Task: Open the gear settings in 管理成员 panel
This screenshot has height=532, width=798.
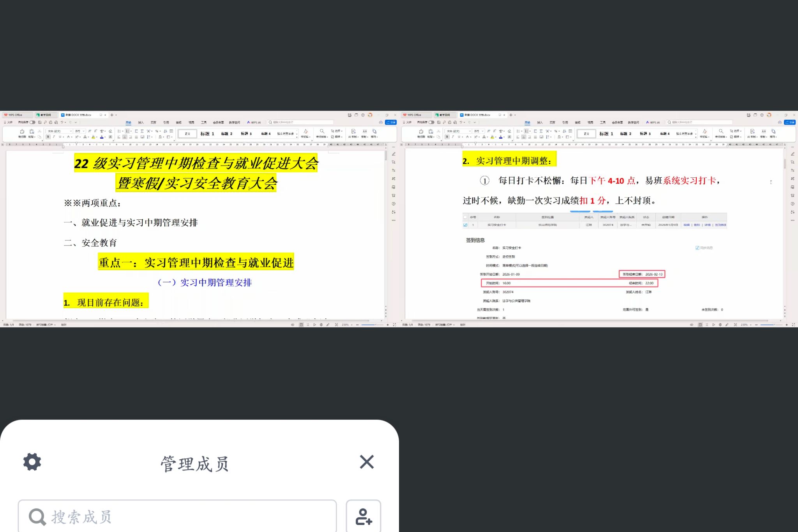Action: 32,462
